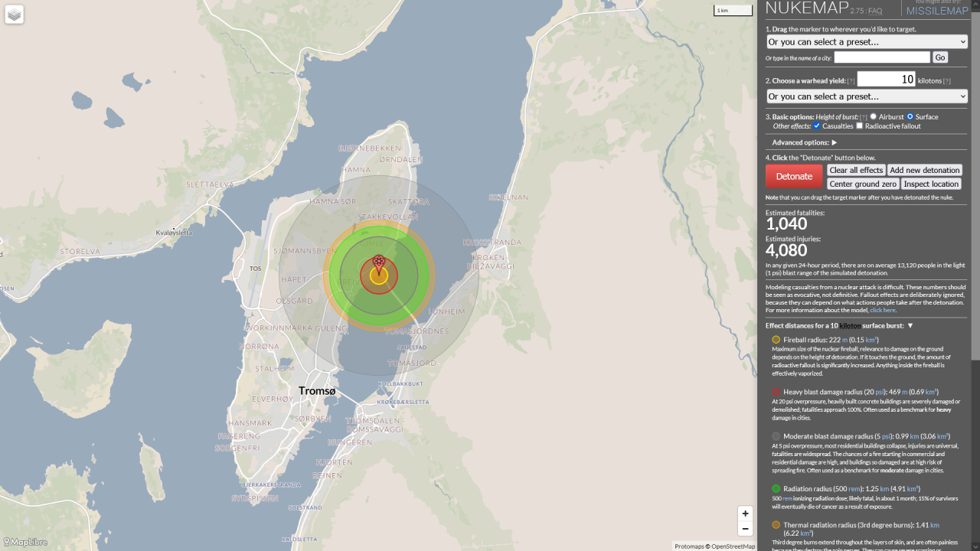Zoom out using the map minus icon

coord(745,529)
